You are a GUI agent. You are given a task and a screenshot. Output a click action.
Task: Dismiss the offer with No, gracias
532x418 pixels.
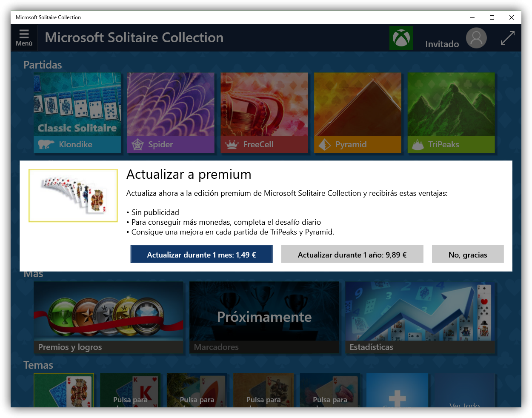point(468,254)
